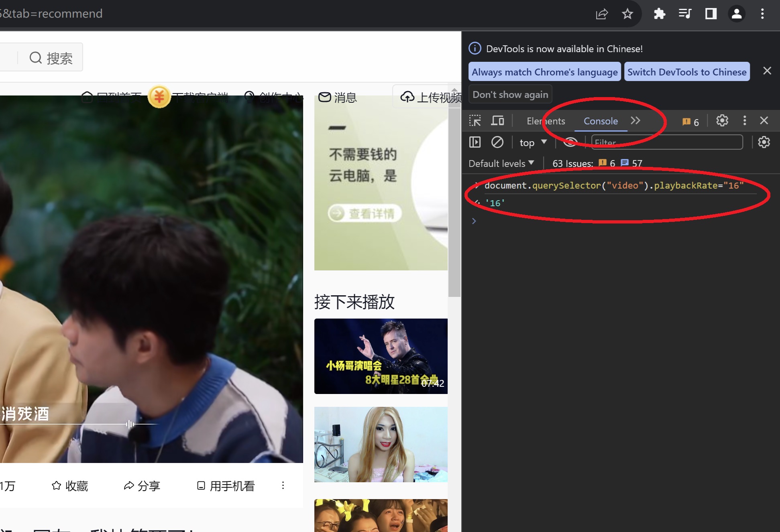Switch to the Elements tab

click(546, 121)
